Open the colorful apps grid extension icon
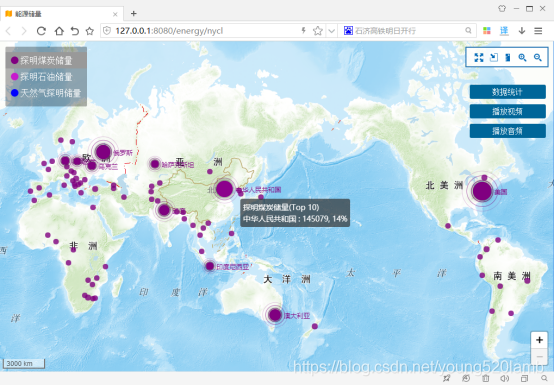Image resolution: width=554 pixels, height=386 pixels. [487, 31]
